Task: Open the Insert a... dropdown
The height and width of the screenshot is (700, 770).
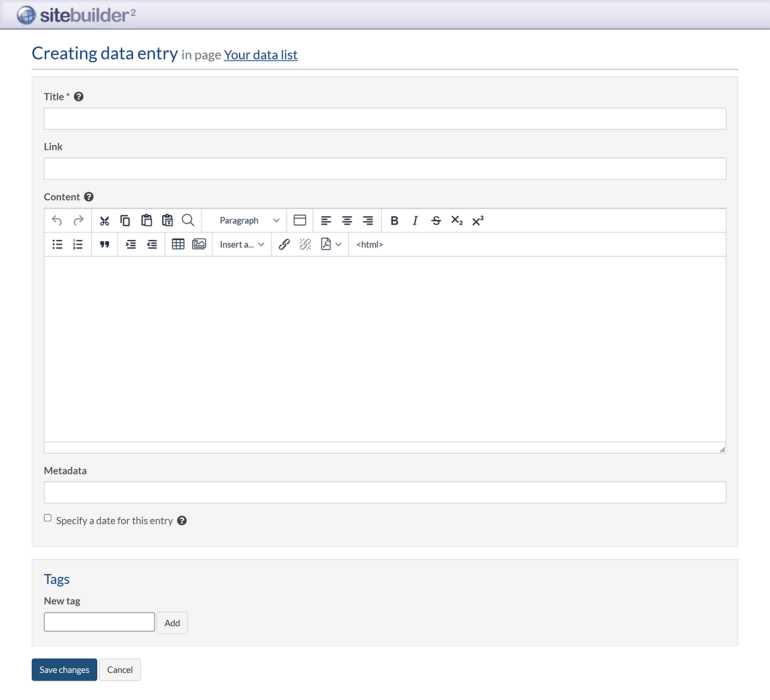Action: pos(242,245)
